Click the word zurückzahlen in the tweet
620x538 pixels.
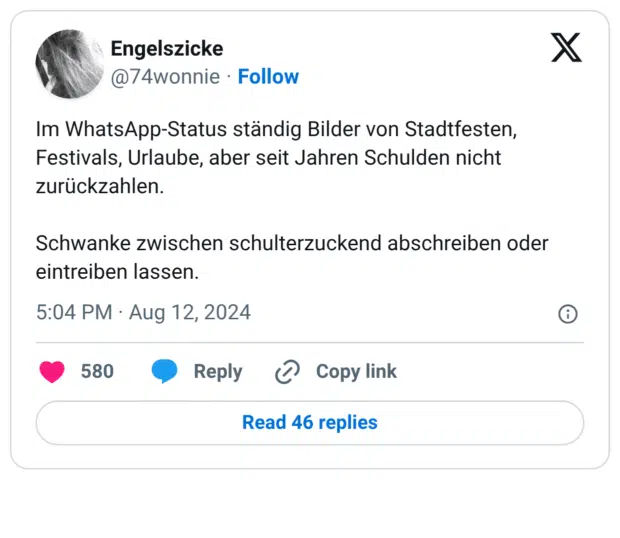[x=98, y=186]
